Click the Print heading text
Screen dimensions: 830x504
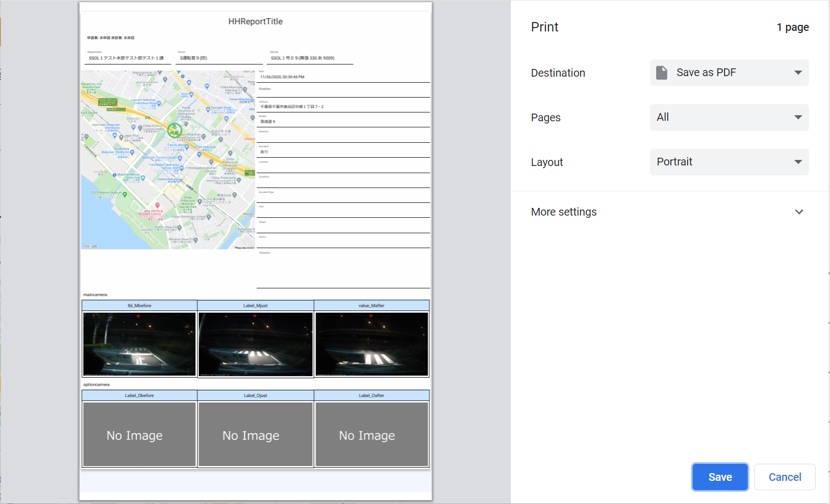[x=545, y=27]
